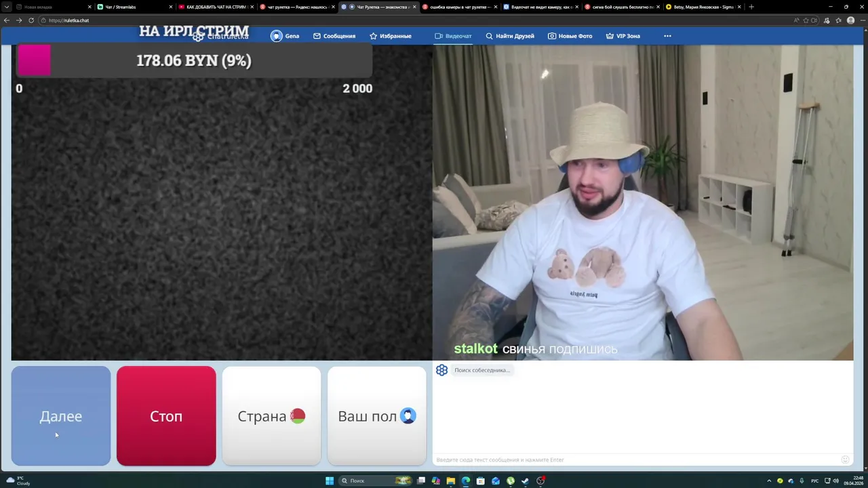868x488 pixels.
Task: Switch to Видеочат не видит камеру tab
Action: (541, 7)
